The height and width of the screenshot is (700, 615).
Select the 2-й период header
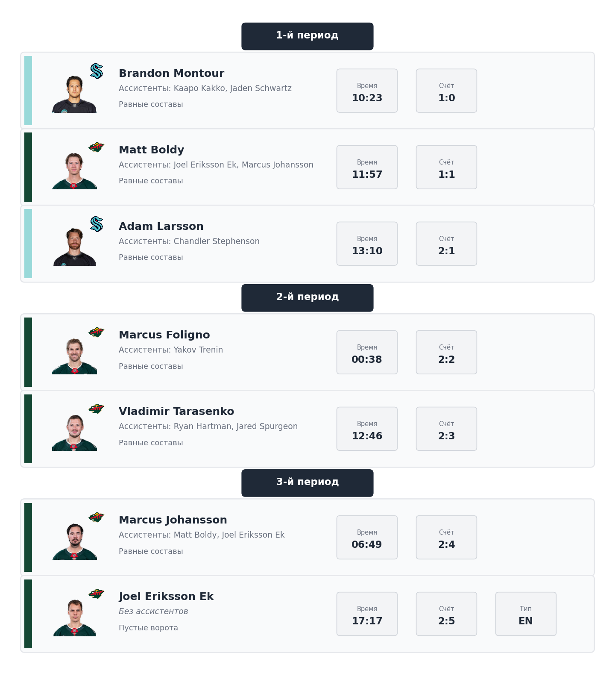pos(307,298)
